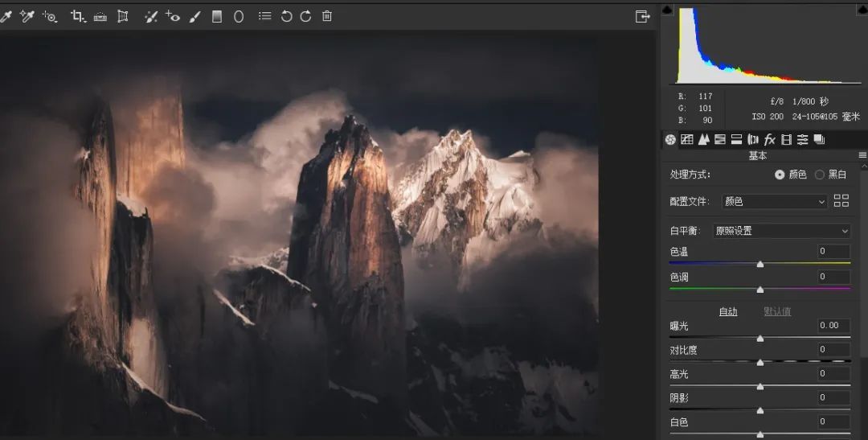This screenshot has height=440, width=868.
Task: Focus the 曝光 value field showing 0.00
Action: tap(833, 325)
